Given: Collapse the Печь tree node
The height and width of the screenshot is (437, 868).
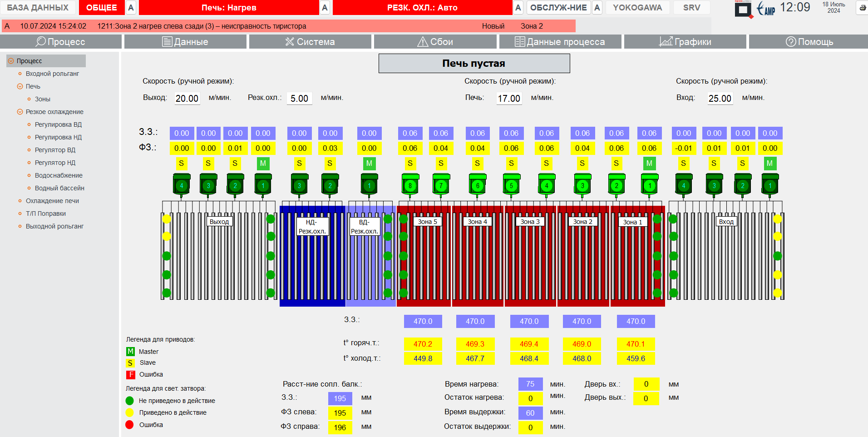Looking at the screenshot, I should (x=20, y=86).
